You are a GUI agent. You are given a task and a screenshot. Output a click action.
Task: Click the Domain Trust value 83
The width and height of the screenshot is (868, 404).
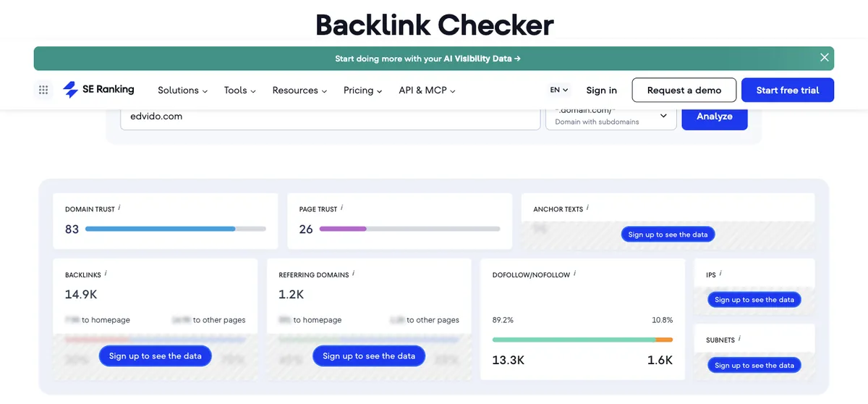click(x=72, y=230)
